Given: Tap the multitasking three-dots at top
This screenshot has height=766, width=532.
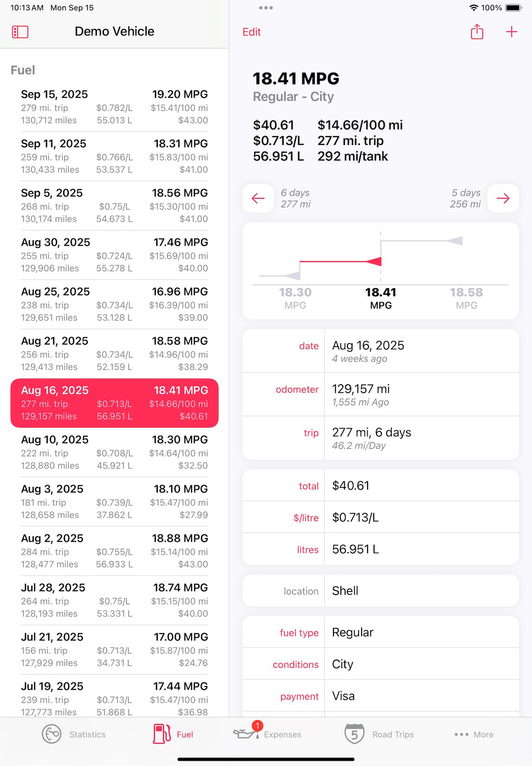Looking at the screenshot, I should pos(266,8).
